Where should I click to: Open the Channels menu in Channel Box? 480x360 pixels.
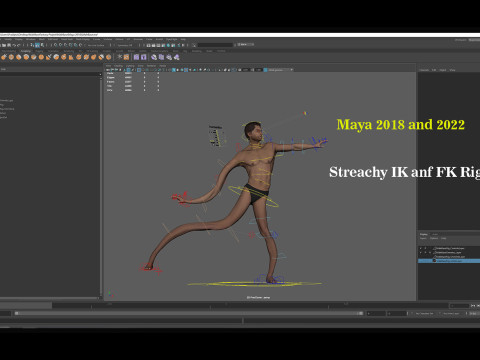424,70
